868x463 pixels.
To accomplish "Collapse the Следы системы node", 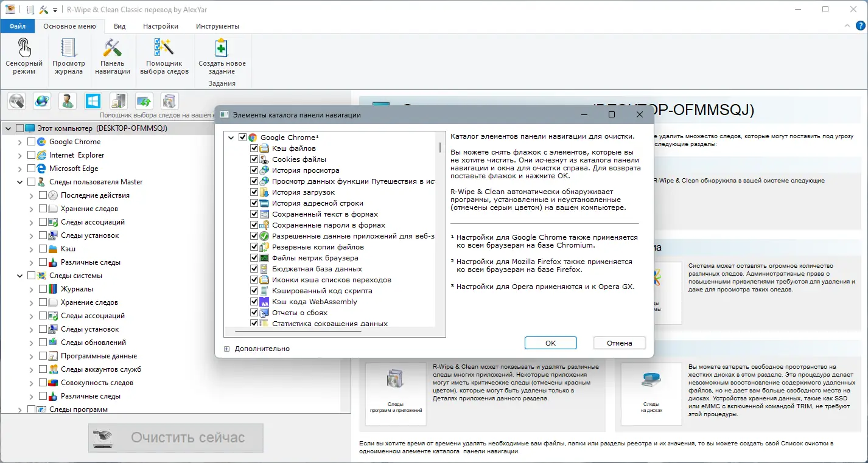I will [20, 276].
